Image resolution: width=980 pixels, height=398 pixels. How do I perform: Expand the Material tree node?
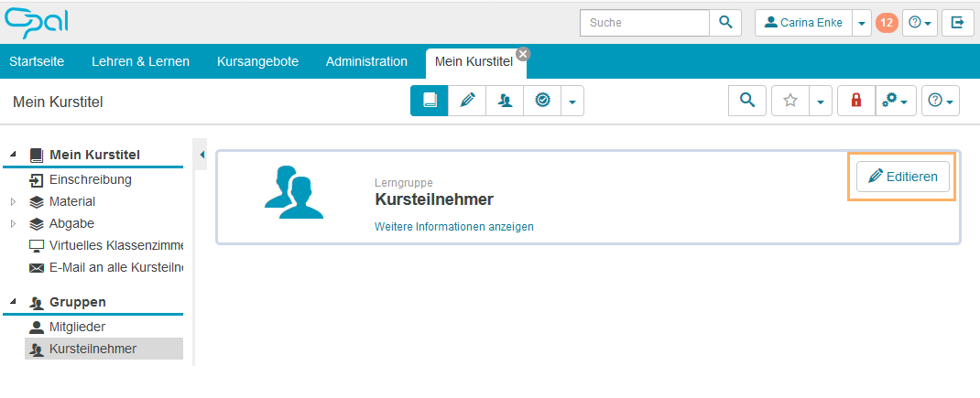click(x=13, y=202)
